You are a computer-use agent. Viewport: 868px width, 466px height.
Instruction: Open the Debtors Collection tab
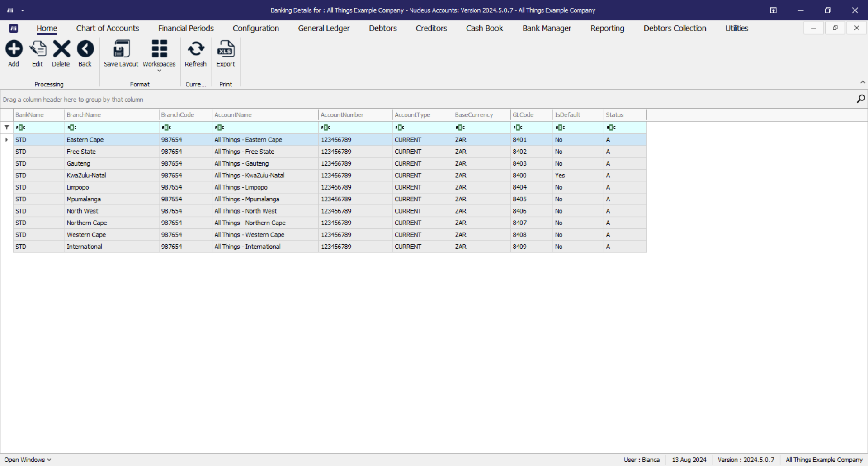(x=675, y=28)
